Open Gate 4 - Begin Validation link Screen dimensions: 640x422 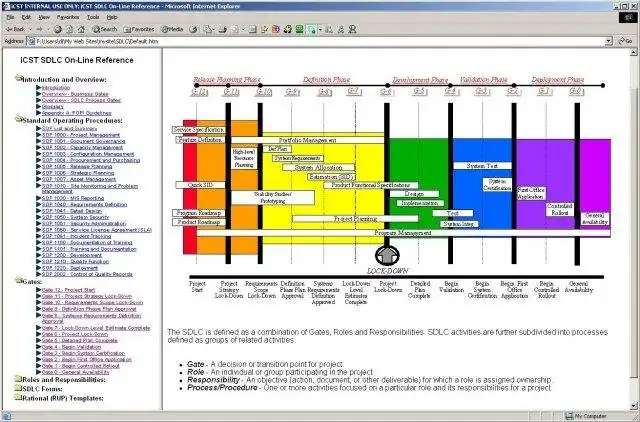pyautogui.click(x=71, y=346)
